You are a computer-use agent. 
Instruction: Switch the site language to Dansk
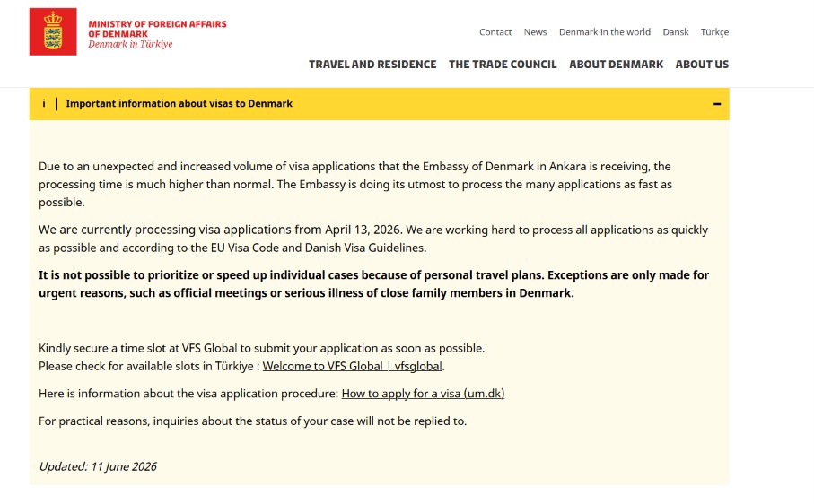[676, 32]
